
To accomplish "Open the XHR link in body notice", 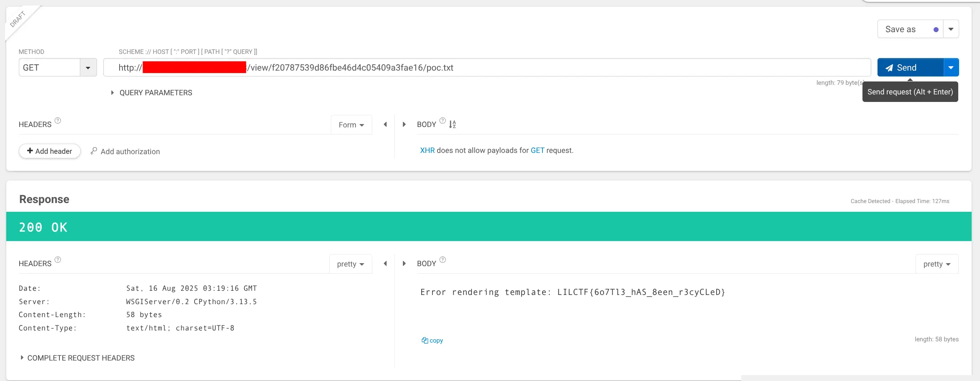I will click(x=427, y=150).
